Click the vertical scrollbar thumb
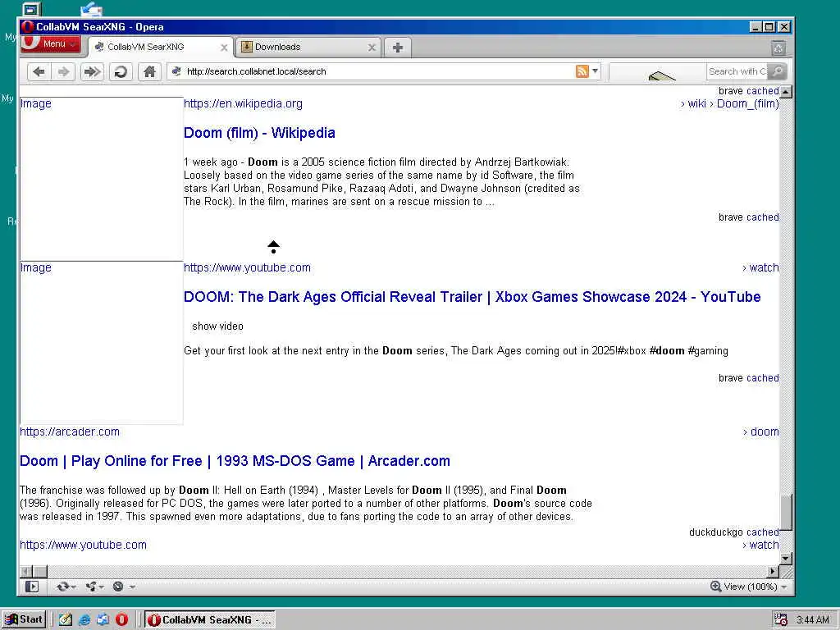The image size is (840, 630). point(785,511)
